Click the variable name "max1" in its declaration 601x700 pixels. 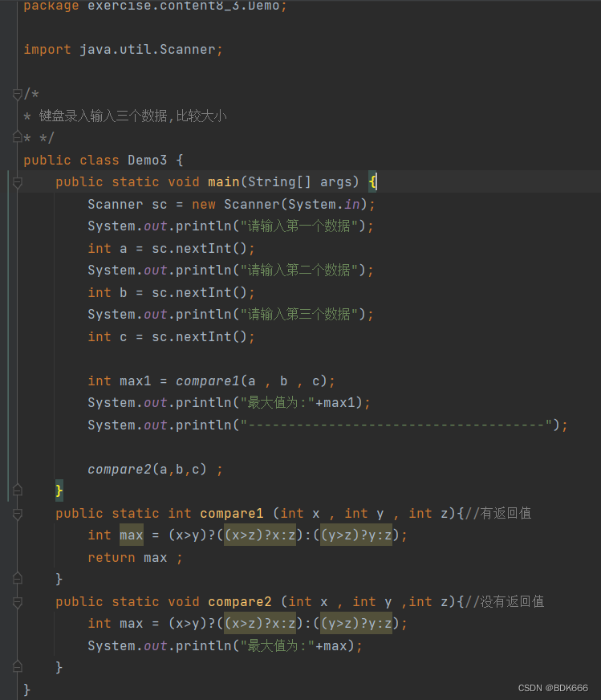click(x=135, y=381)
